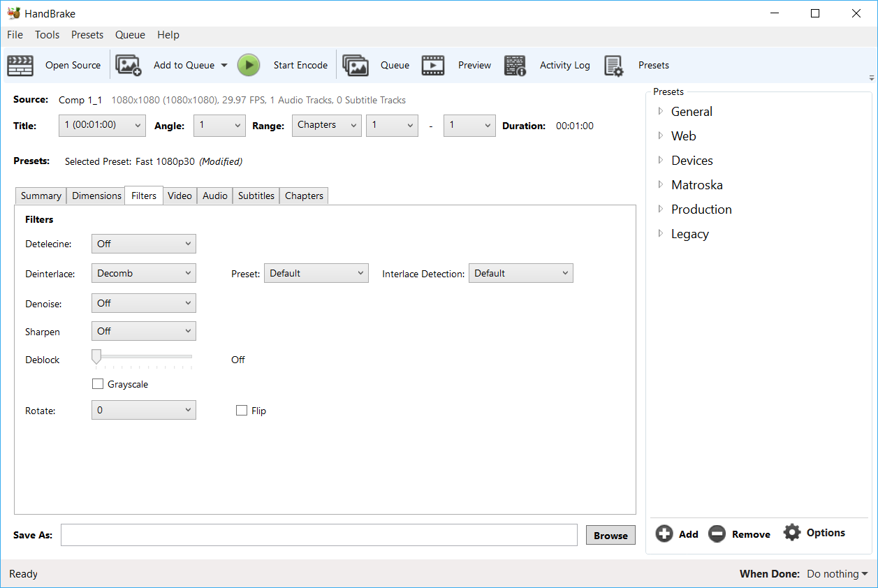Viewport: 878px width, 588px height.
Task: Open the Title dropdown
Action: click(102, 126)
